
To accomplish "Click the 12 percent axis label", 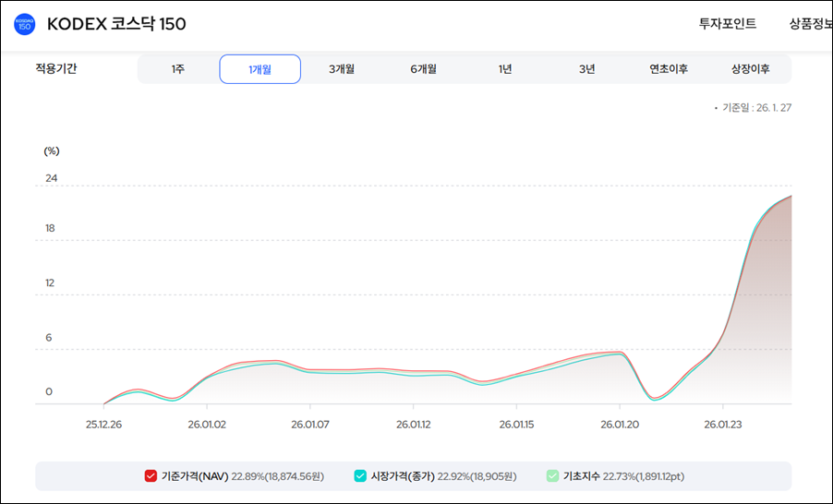I will pyautogui.click(x=50, y=283).
